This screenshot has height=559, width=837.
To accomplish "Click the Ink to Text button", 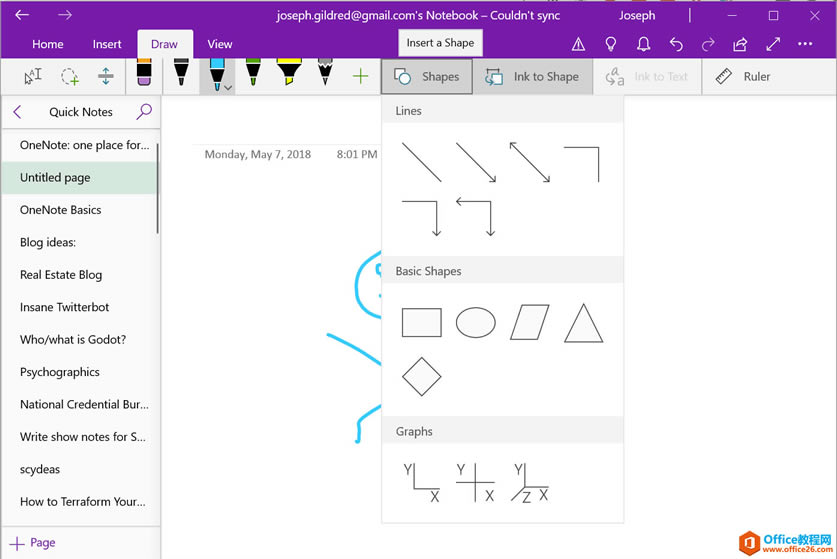I will click(x=646, y=77).
